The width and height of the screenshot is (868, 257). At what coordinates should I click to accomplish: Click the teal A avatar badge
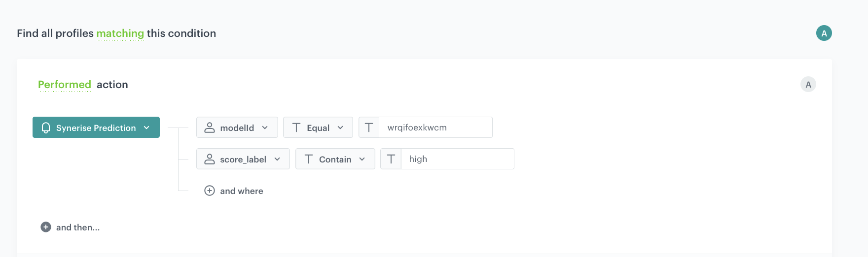click(824, 33)
